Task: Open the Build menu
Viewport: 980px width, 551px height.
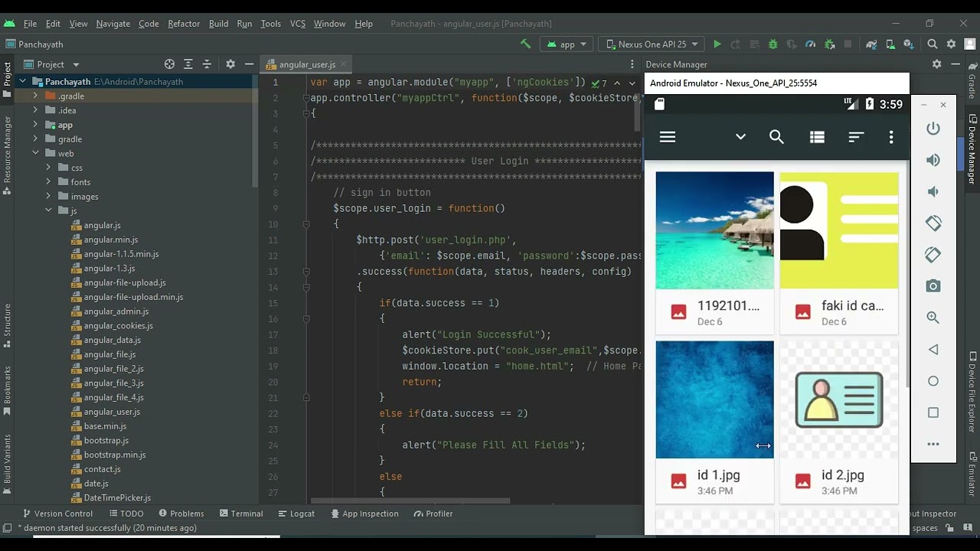Action: pyautogui.click(x=218, y=24)
